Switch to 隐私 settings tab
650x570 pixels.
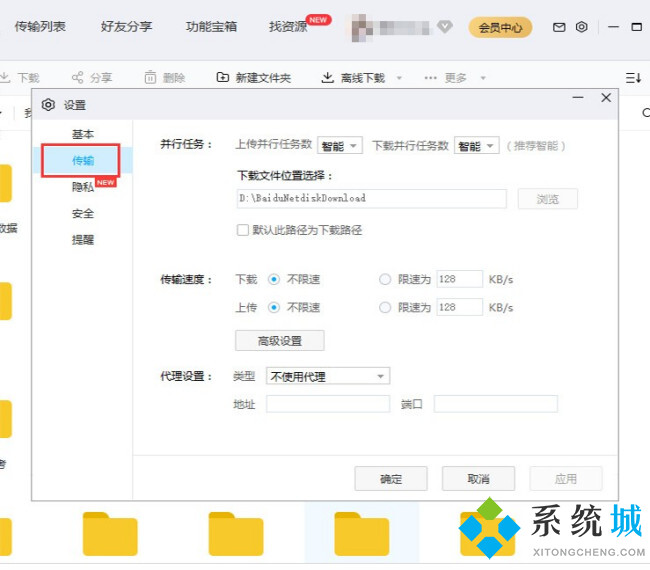pyautogui.click(x=82, y=187)
